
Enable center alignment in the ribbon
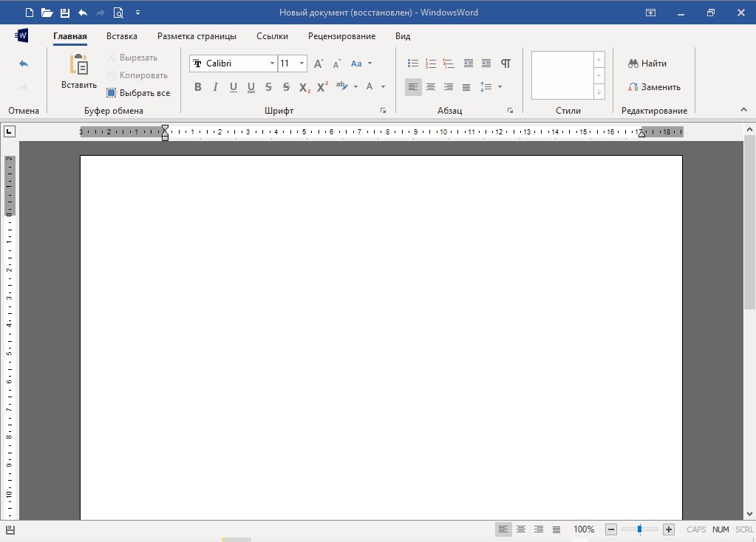coord(431,87)
